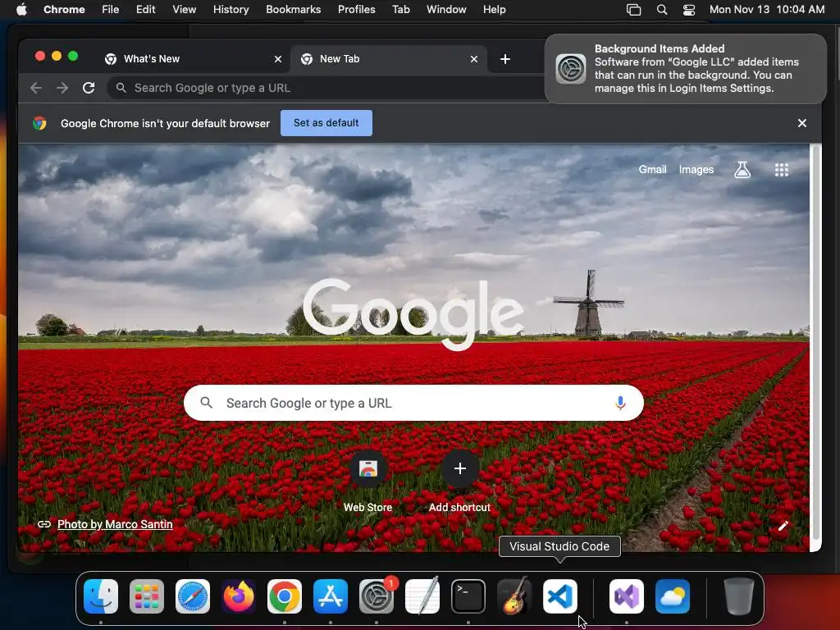Open the History menu
This screenshot has width=840, height=630.
tap(231, 10)
